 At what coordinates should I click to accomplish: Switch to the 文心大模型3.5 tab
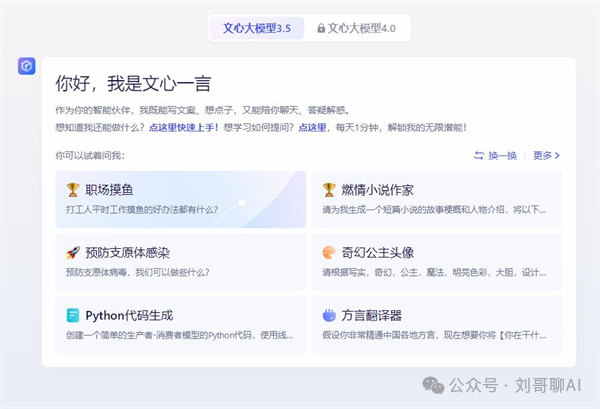coord(257,28)
